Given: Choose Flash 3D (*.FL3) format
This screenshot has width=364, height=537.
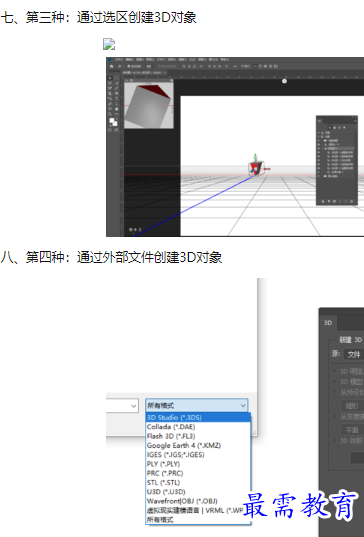Looking at the screenshot, I should [198, 436].
